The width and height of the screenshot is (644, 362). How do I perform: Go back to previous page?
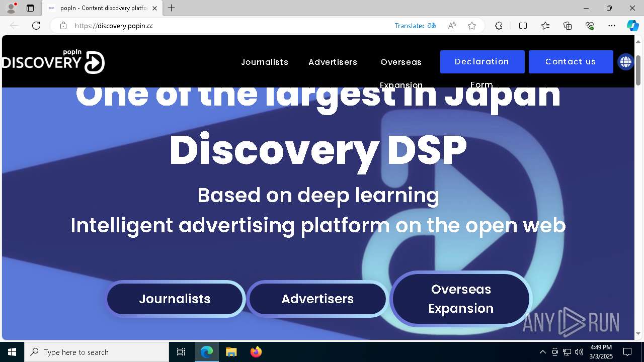[x=14, y=26]
